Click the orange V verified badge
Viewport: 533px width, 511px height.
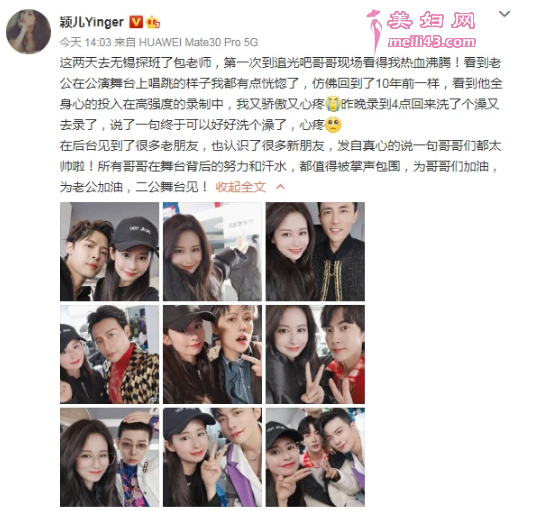tap(136, 22)
